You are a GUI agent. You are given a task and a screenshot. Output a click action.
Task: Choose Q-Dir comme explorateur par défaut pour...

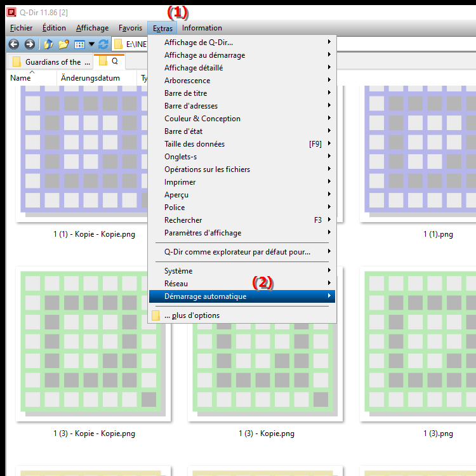point(242,252)
